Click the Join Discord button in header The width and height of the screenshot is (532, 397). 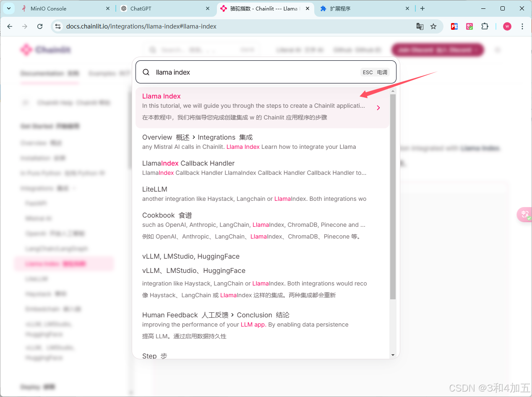click(x=438, y=50)
